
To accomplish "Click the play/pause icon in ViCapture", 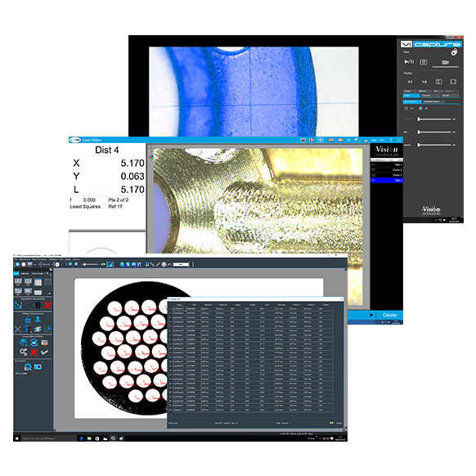I will coord(409,62).
